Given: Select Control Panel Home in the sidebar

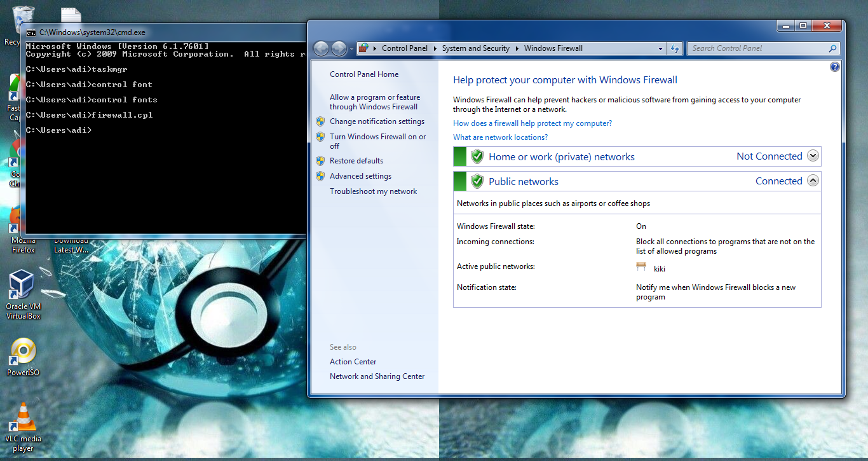Looking at the screenshot, I should [364, 74].
